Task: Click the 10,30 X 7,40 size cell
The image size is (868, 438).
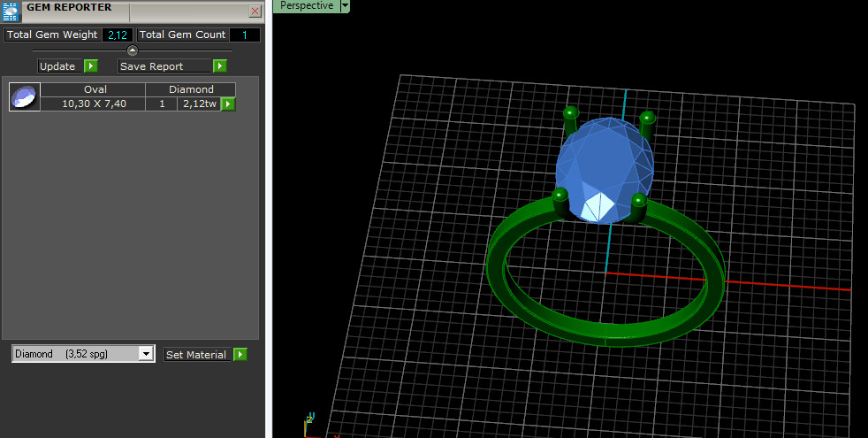Action: tap(93, 104)
